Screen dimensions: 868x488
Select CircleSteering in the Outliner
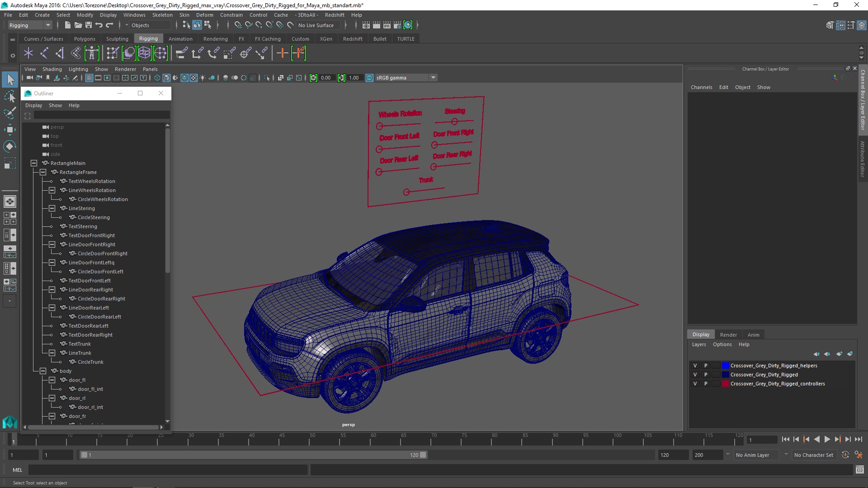94,217
